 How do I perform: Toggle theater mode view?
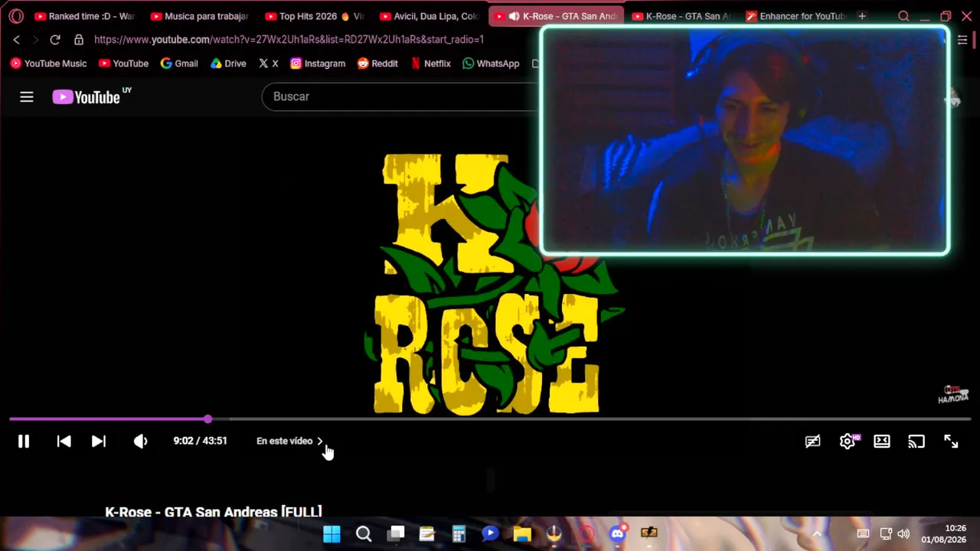click(882, 442)
